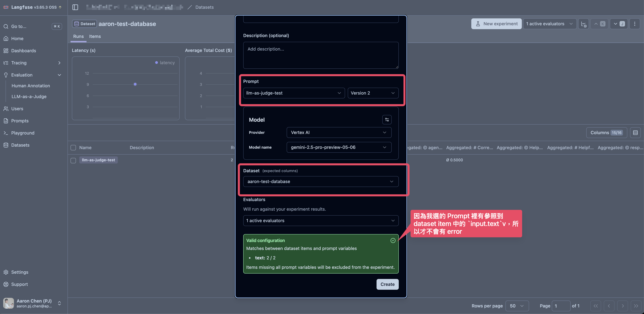Open the llm-as-judge-test prompt dropdown

[294, 93]
